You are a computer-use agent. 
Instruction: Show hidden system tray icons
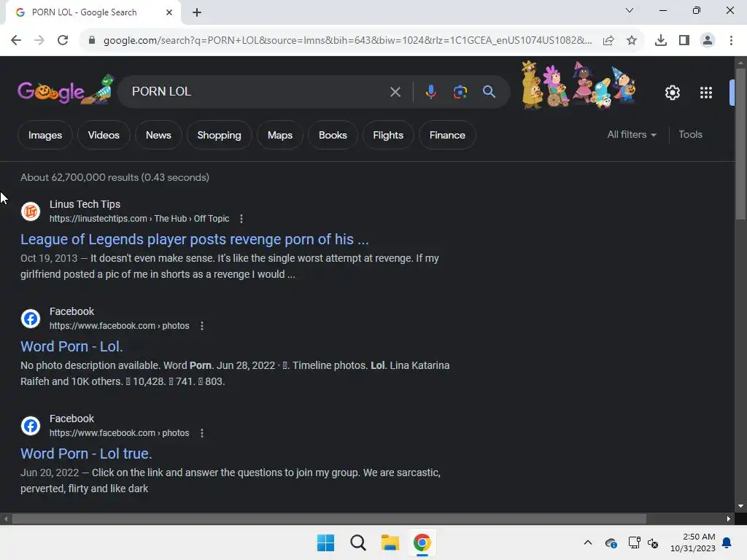pos(588,542)
